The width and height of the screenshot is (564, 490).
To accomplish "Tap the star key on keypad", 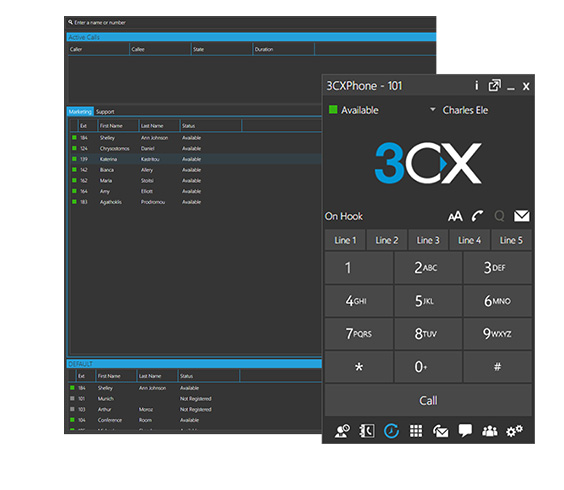I will (359, 367).
